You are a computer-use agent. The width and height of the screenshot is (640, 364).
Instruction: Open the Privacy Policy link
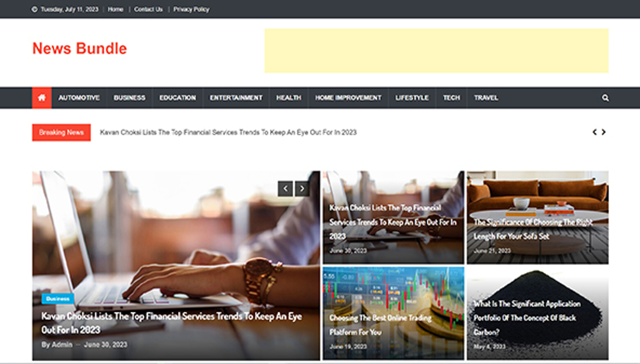[191, 9]
